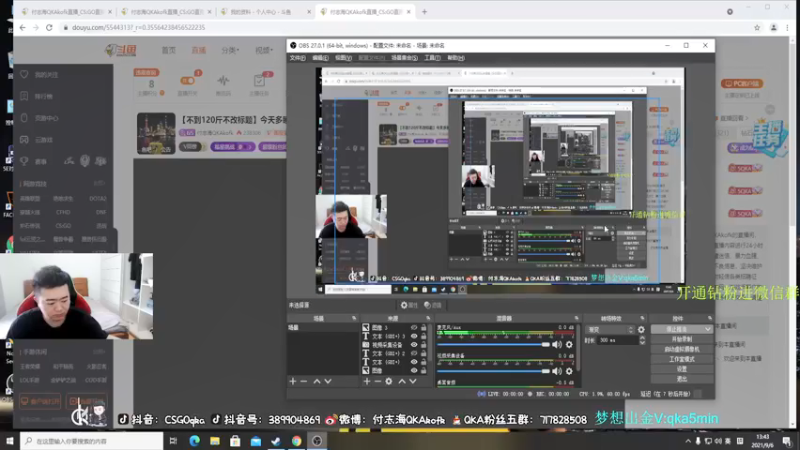Screen dimensions: 800x450
Task: Add a new source with the plus icon
Action: click(x=367, y=381)
